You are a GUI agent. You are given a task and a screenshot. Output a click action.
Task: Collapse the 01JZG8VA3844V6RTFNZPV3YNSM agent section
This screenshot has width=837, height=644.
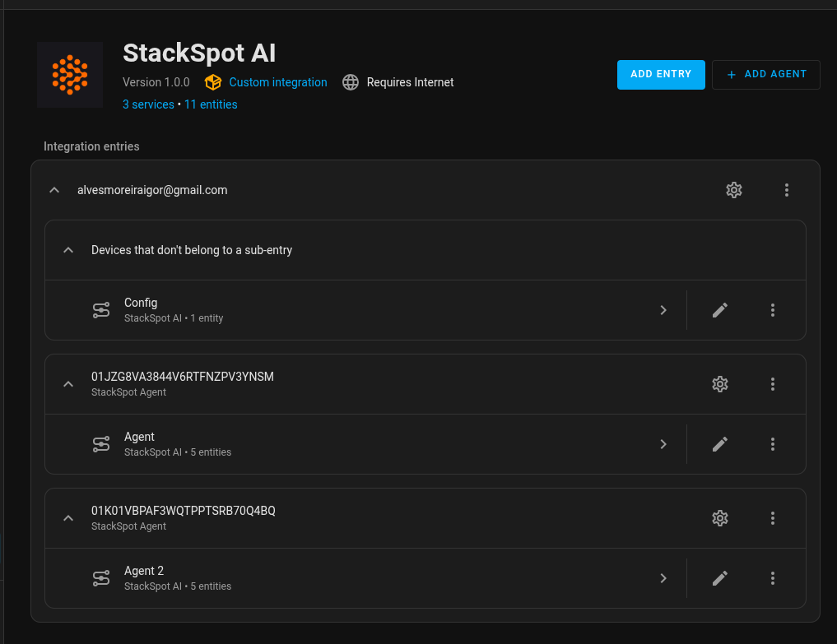click(68, 384)
